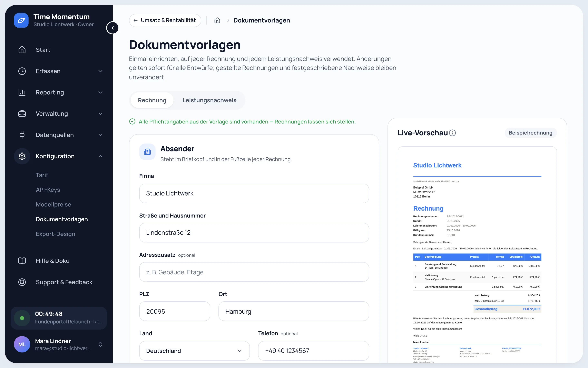
Task: Click the Time Momentum logo icon
Action: click(21, 20)
